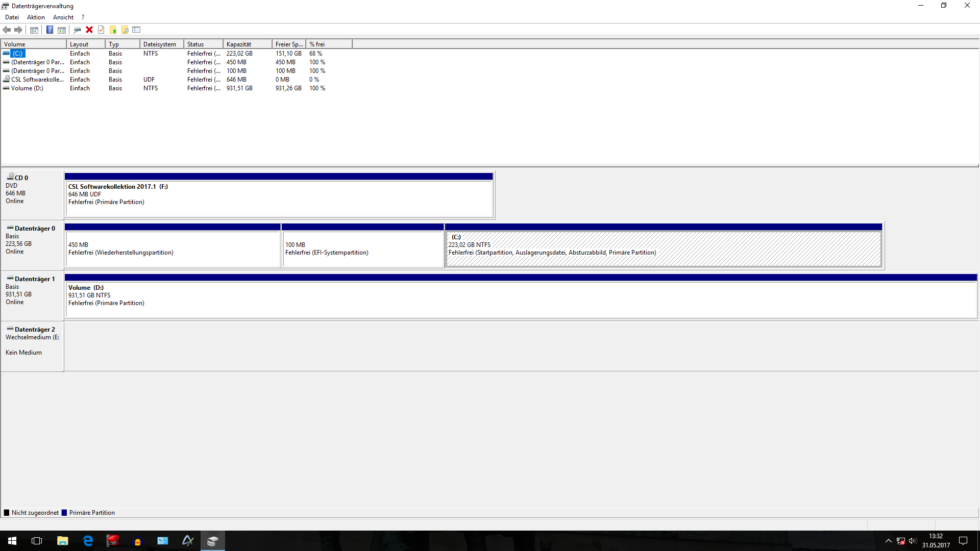Click the show/hide console tree icon

(x=34, y=30)
